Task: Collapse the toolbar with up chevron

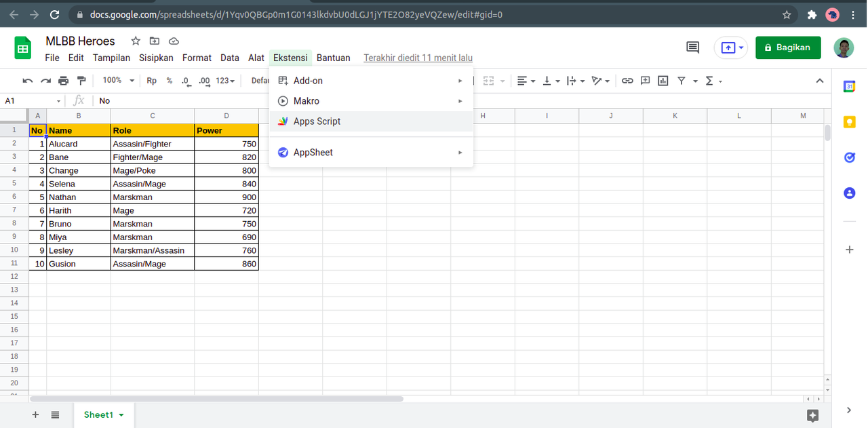Action: pos(820,81)
